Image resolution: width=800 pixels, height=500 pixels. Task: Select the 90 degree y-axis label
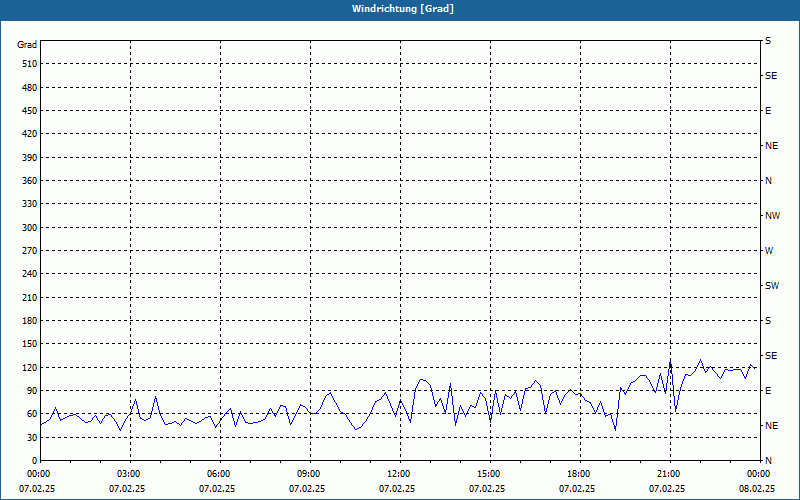click(30, 391)
